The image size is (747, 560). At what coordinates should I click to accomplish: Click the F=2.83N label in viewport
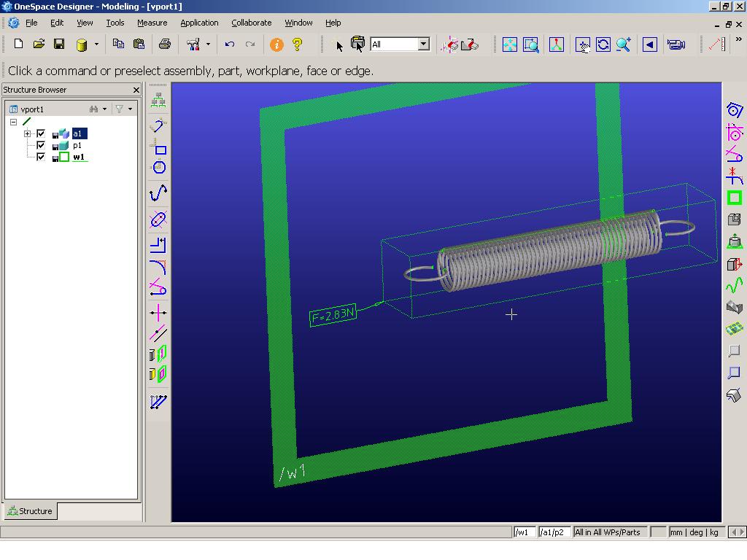(x=333, y=315)
